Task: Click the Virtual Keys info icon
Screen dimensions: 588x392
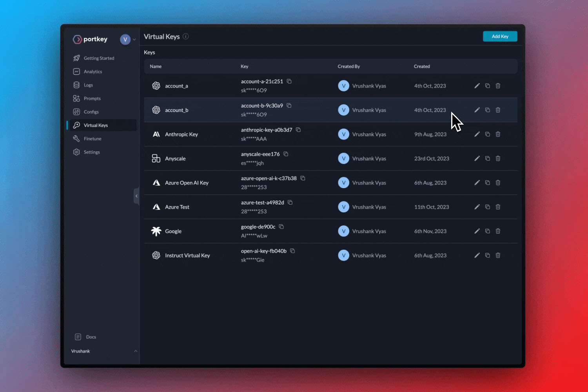Action: pyautogui.click(x=186, y=36)
